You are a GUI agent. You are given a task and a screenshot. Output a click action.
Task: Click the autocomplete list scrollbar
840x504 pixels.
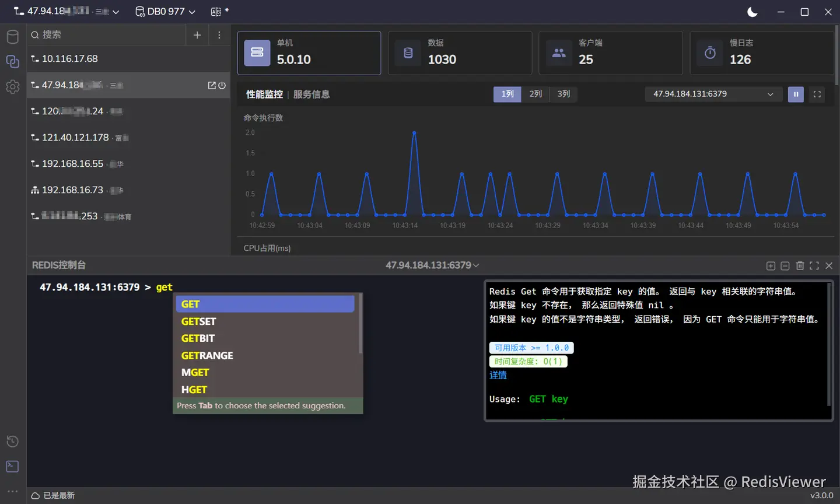click(x=360, y=324)
